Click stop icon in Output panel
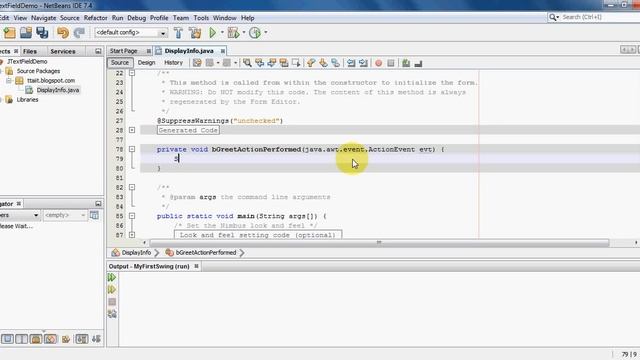This screenshot has width=640, height=360. (x=112, y=302)
